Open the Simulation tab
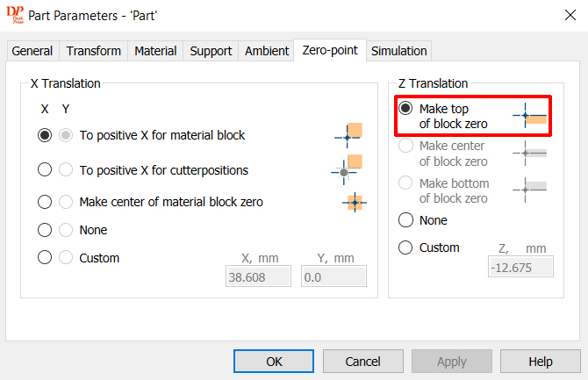Image resolution: width=588 pixels, height=380 pixels. point(399,51)
